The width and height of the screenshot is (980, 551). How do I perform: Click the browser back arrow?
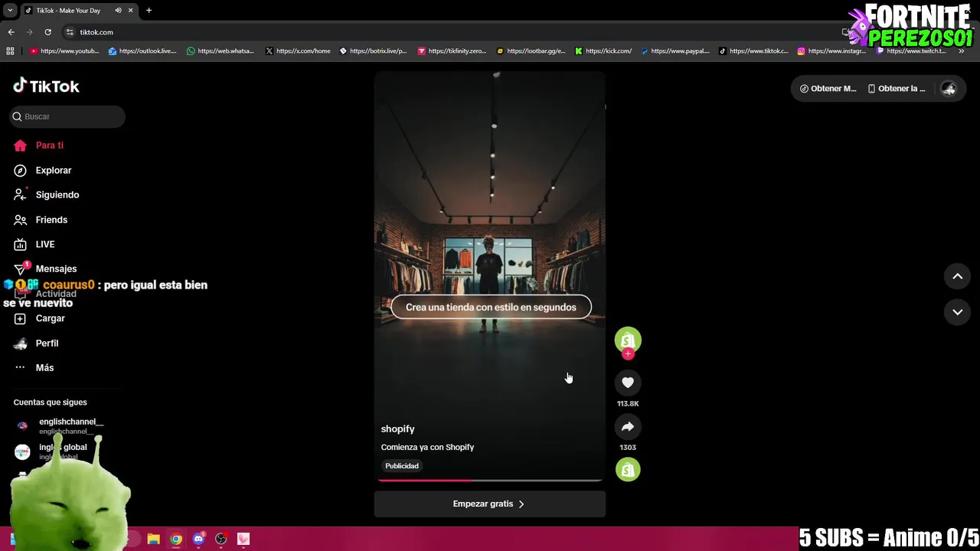pyautogui.click(x=11, y=32)
